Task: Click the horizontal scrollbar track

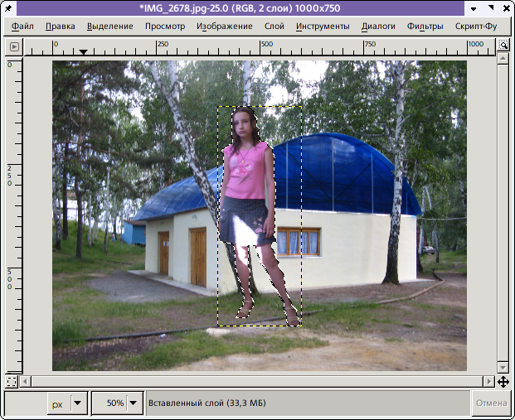Action: (249, 382)
